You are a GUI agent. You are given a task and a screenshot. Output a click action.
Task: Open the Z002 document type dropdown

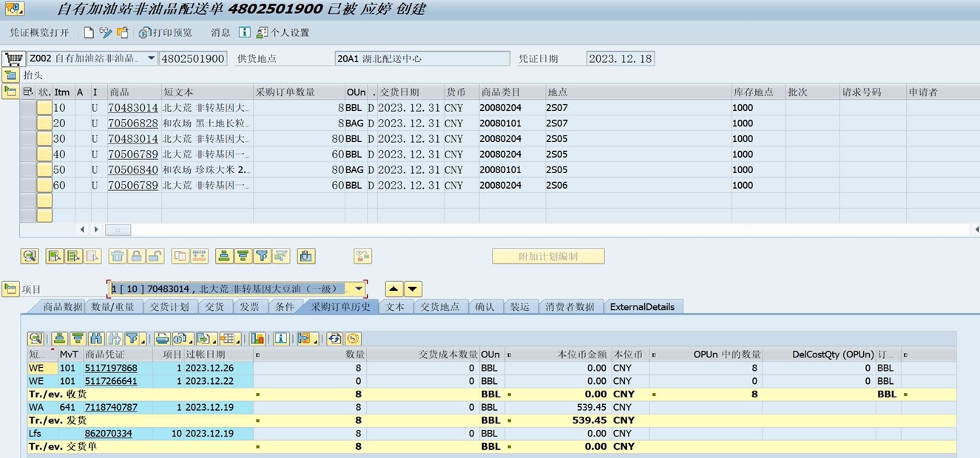pyautogui.click(x=151, y=58)
